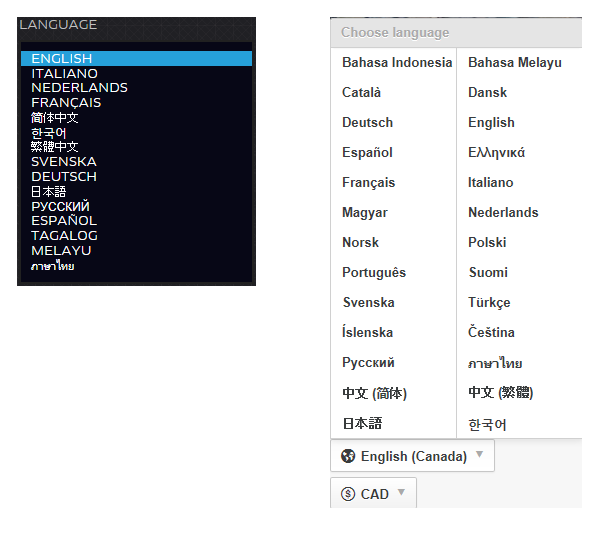Select Bahasa Indonesia in language grid
This screenshot has height=550, width=600.
(396, 62)
